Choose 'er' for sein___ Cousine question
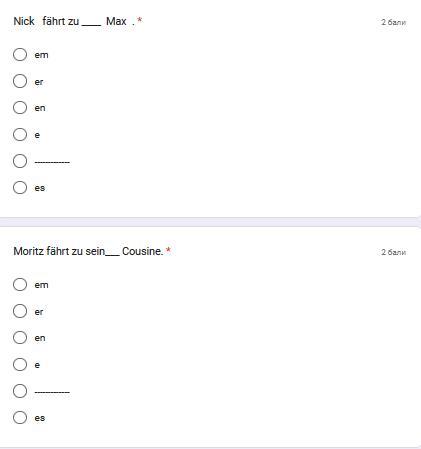This screenshot has height=449, width=421. click(20, 311)
